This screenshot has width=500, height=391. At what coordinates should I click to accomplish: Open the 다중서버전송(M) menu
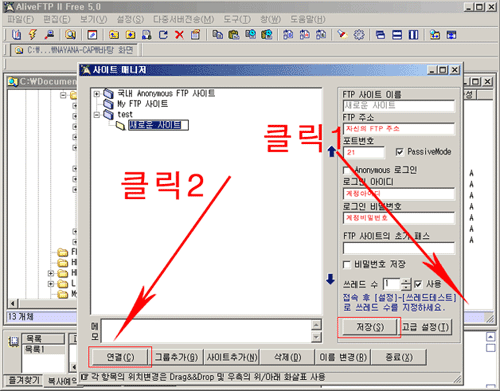click(184, 19)
